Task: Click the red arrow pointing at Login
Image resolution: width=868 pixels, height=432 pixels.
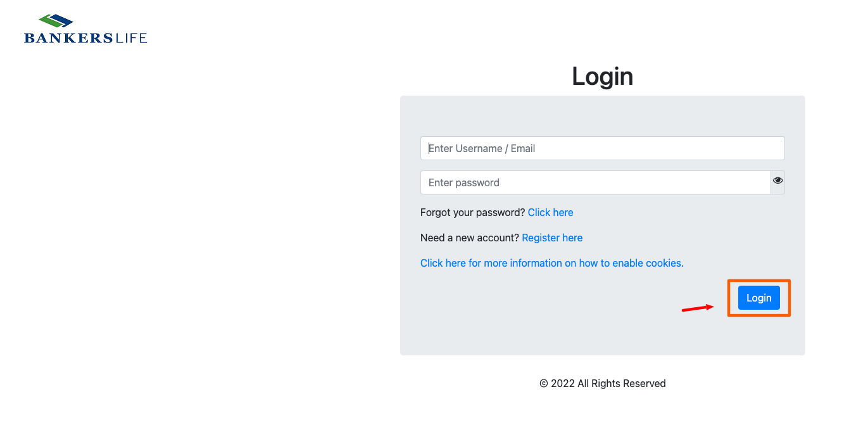Action: click(696, 309)
